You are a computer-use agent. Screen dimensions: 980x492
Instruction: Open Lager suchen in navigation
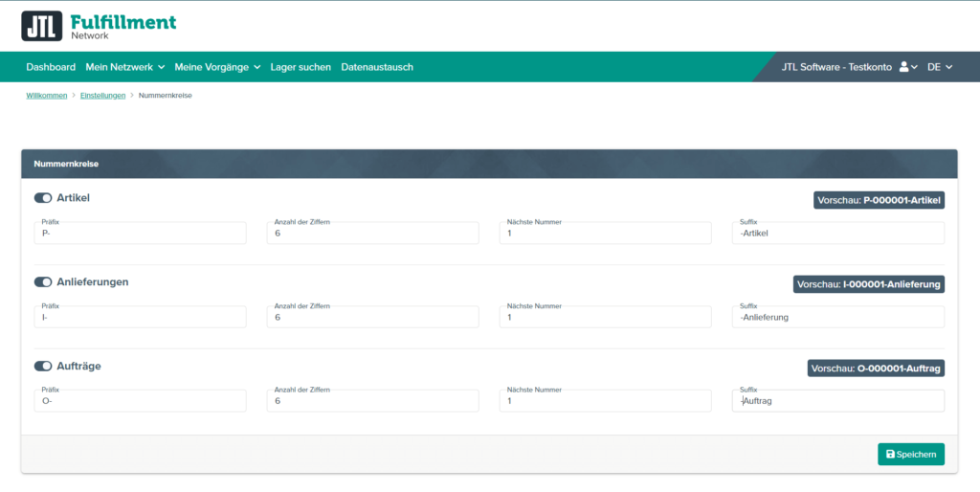301,67
